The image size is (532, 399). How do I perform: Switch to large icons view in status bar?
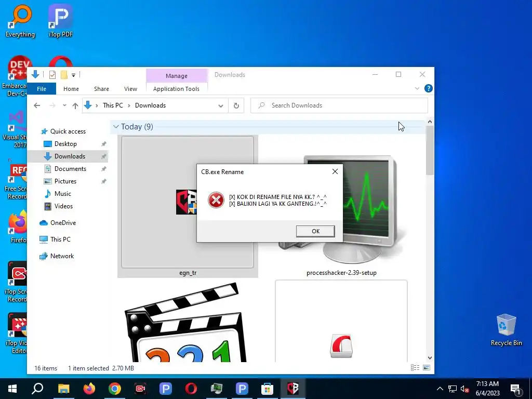tap(427, 368)
